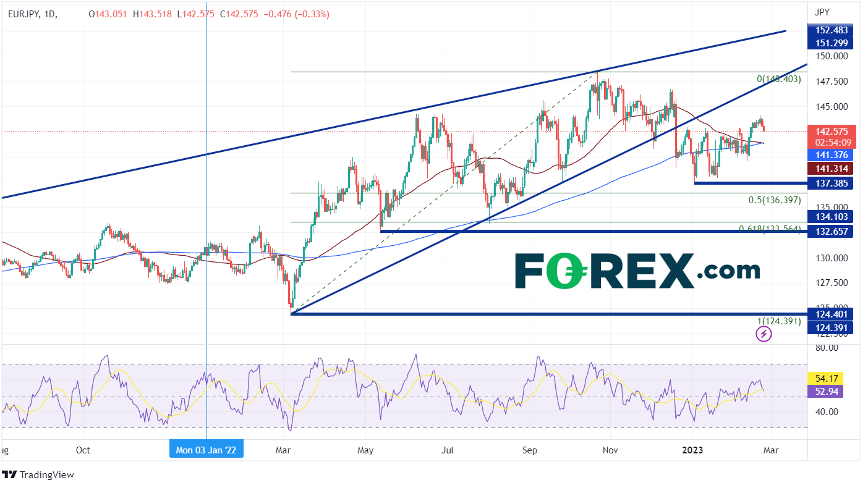The image size is (868, 488).
Task: Select the purple 52.94 RSI value label
Action: (825, 390)
